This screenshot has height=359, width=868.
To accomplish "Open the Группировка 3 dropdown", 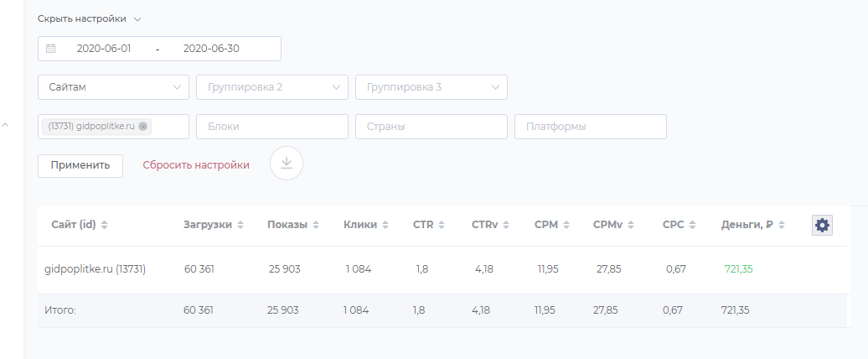I will 431,86.
